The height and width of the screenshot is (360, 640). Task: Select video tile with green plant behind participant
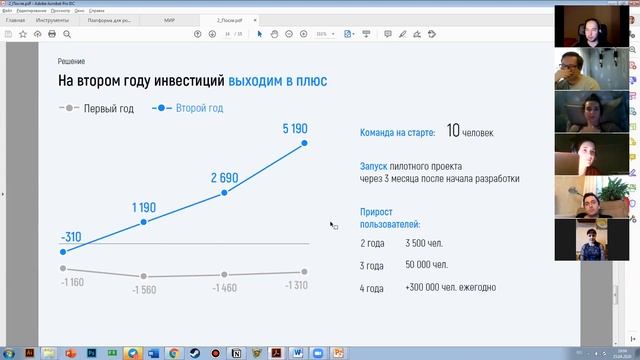(592, 197)
